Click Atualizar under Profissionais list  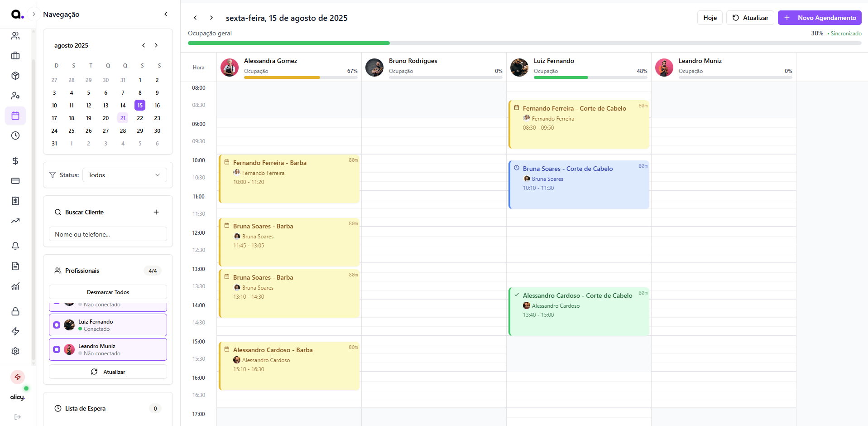tap(108, 372)
